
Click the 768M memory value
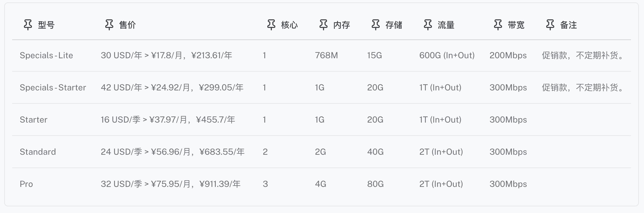click(x=326, y=56)
